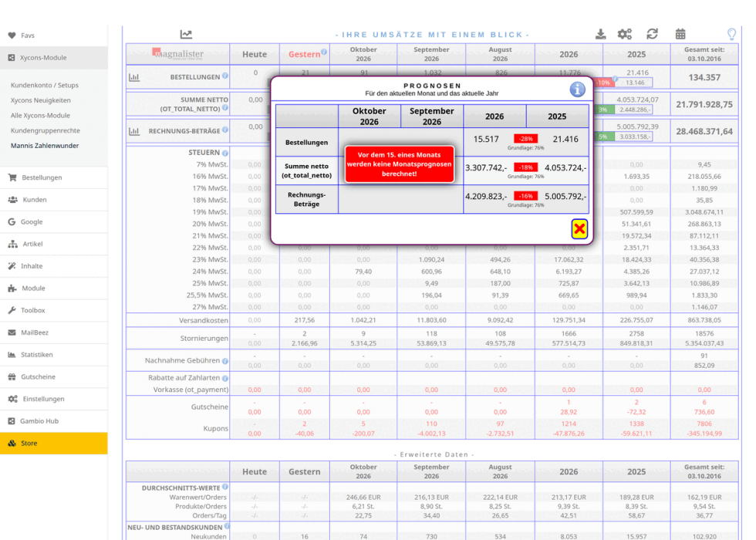
Task: Open the Xycons Neuigkeiten link
Action: coord(40,100)
